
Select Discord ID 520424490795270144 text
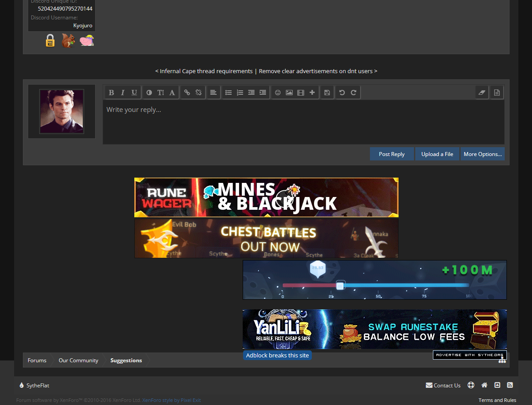point(65,8)
